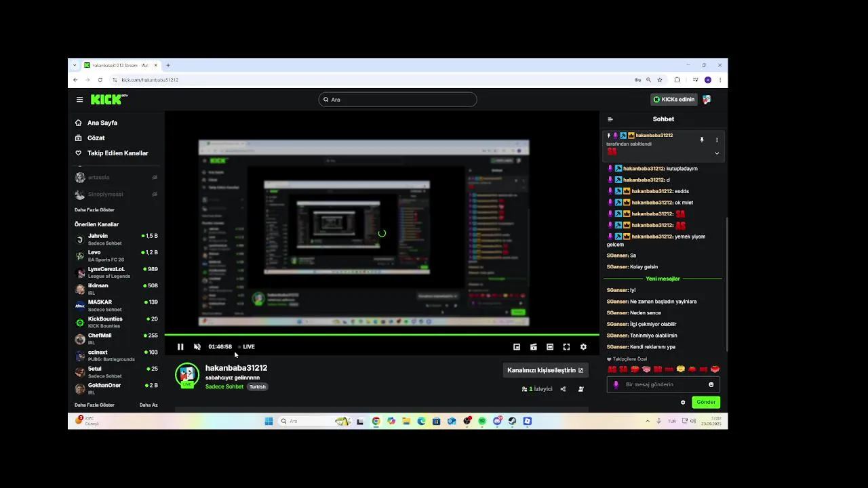The height and width of the screenshot is (488, 868).
Task: Open Spotify from the taskbar
Action: (482, 421)
